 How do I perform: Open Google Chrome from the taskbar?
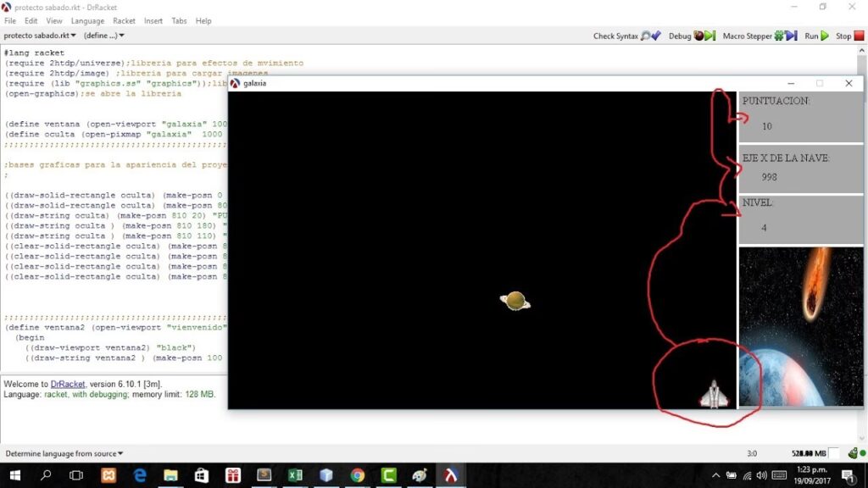(358, 475)
